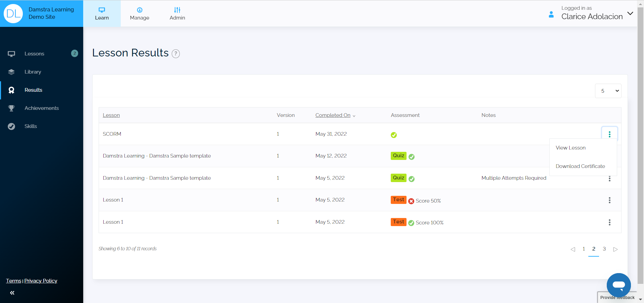644x303 pixels.
Task: Sort the table by Lesson column header
Action: 111,115
